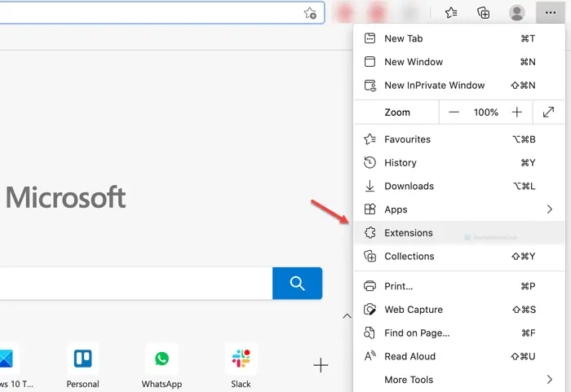Collapse quick links with the up chevron
Viewport: 571px width, 392px height.
tap(347, 316)
